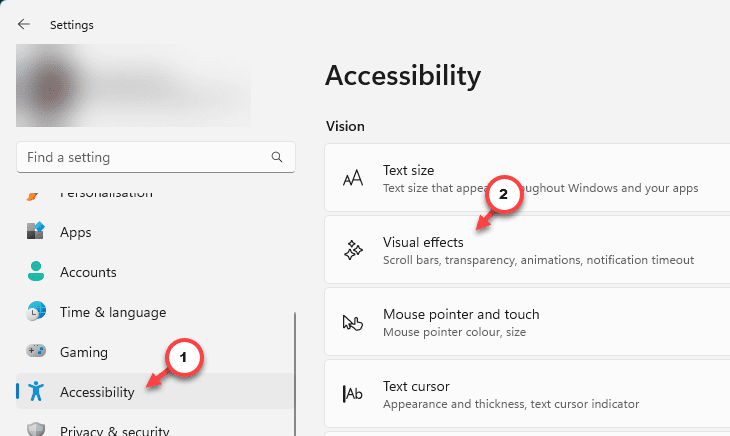
Task: Click the search magnifier icon
Action: (x=277, y=157)
